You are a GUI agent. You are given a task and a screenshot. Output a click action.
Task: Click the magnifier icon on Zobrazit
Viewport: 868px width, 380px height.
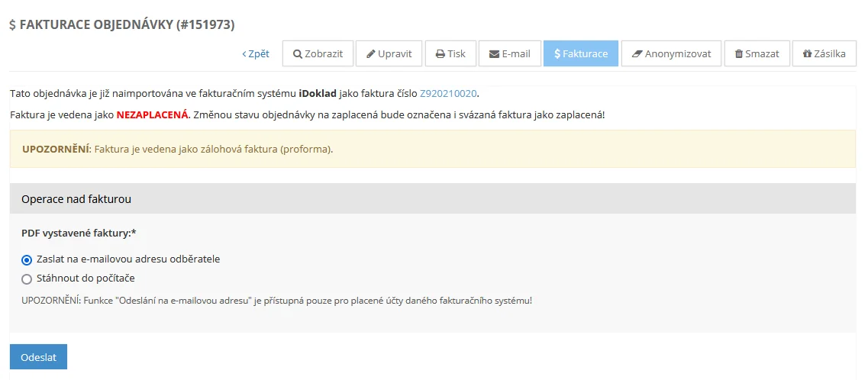(x=297, y=53)
